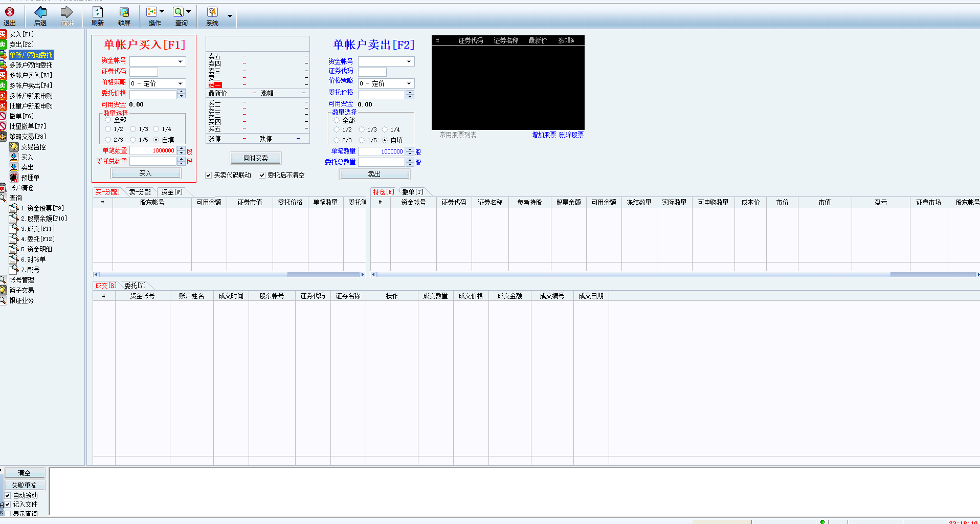Screen dimensions: 980x524
Task: Uncheck the 委托后不清空 checkbox
Action: point(262,176)
